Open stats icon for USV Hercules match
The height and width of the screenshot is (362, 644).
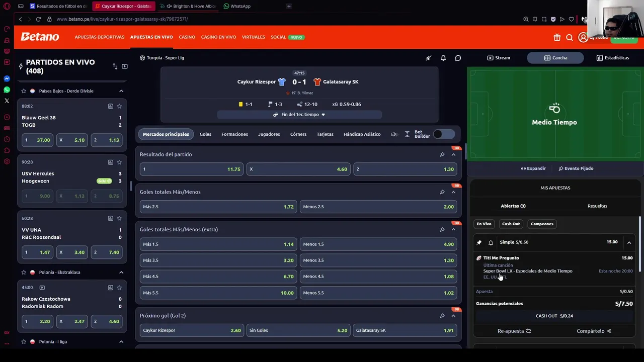110,162
